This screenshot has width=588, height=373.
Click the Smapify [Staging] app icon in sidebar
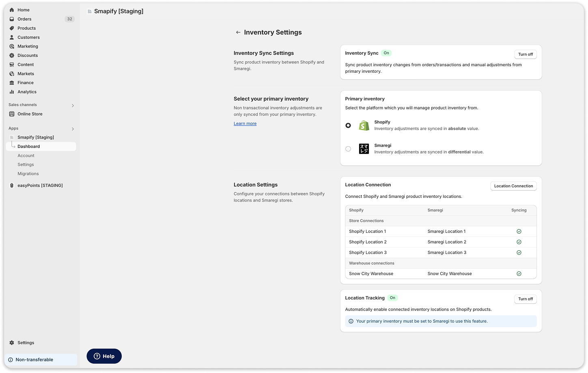pos(12,137)
